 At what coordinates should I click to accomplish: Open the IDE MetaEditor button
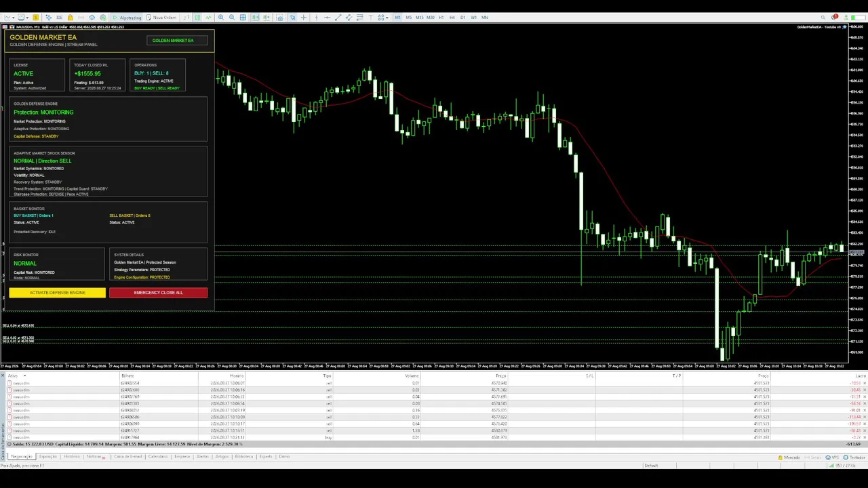tap(59, 18)
